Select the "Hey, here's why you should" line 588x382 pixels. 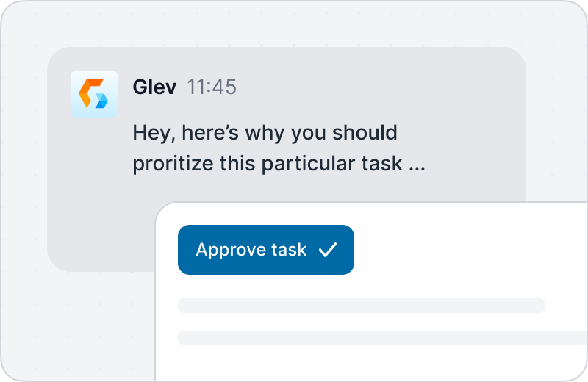tap(265, 133)
